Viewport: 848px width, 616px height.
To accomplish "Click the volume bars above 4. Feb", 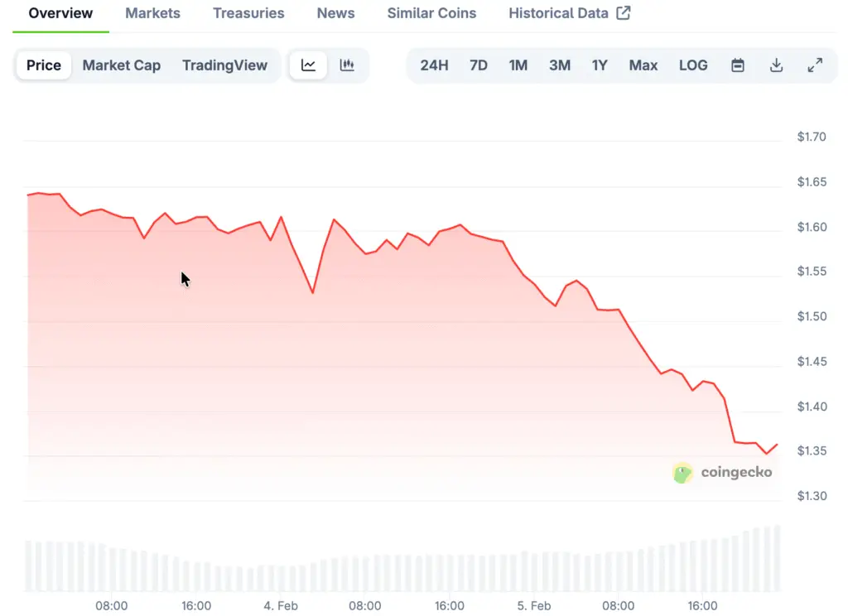I will pyautogui.click(x=281, y=578).
